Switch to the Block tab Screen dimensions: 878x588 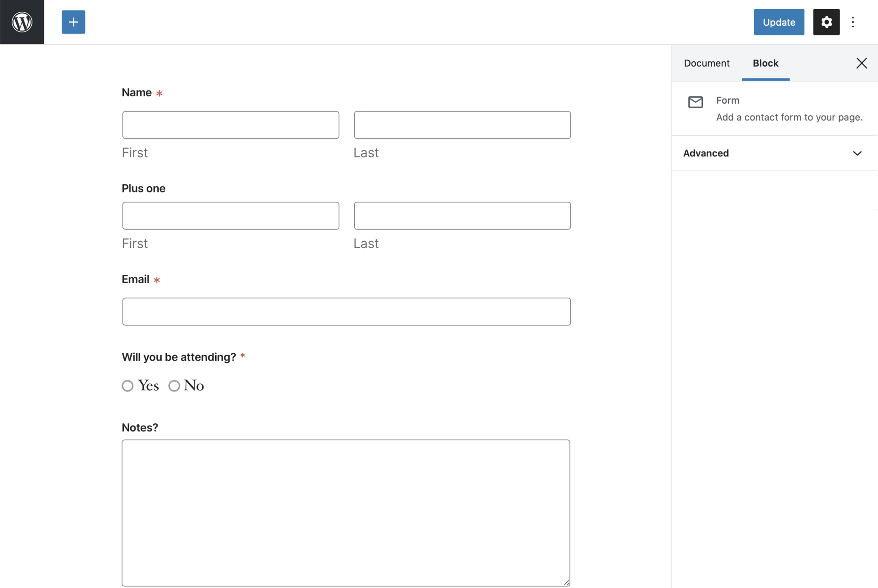pos(765,63)
